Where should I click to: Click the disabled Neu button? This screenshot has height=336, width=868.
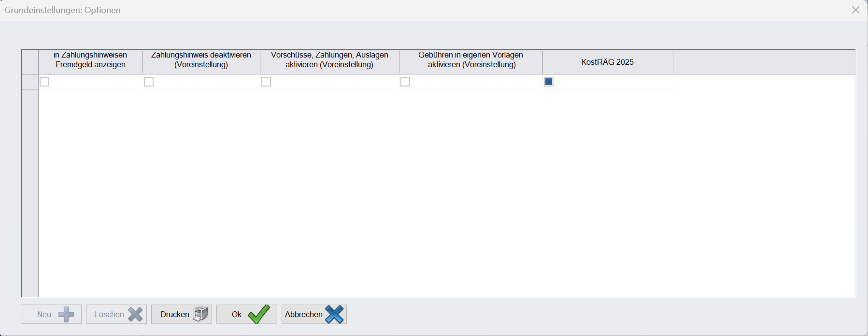point(51,314)
